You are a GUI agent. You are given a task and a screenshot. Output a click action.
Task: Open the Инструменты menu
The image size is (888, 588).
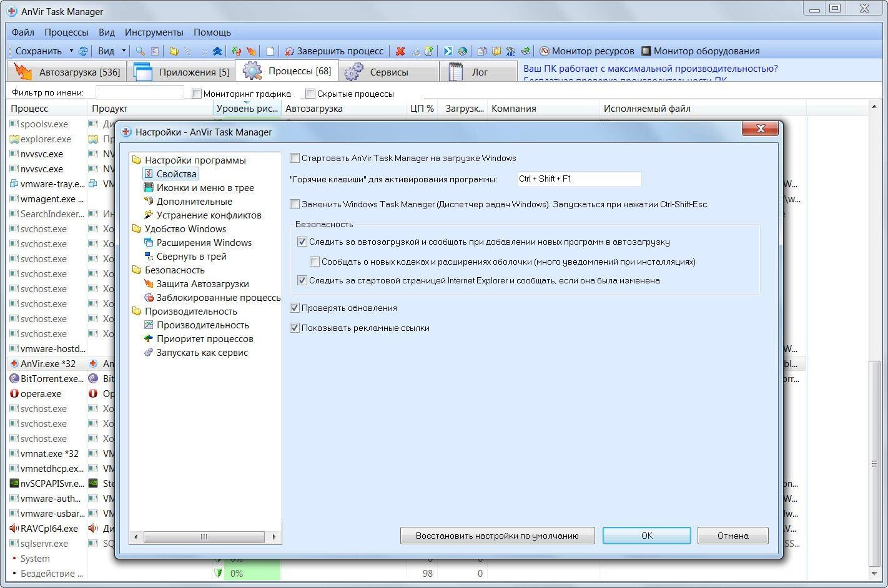click(154, 32)
